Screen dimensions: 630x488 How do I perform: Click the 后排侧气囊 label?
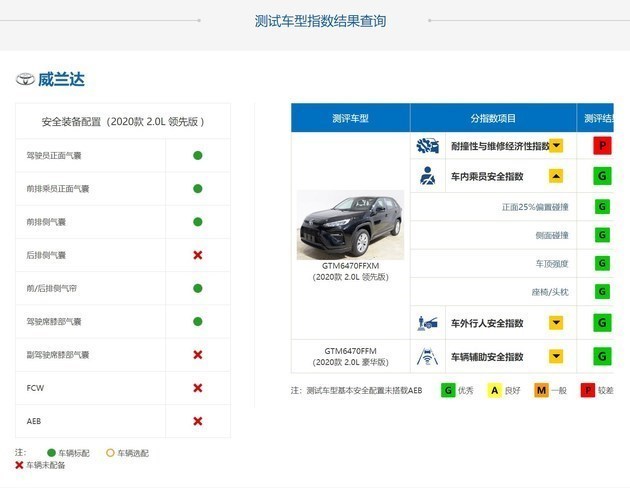[46, 255]
